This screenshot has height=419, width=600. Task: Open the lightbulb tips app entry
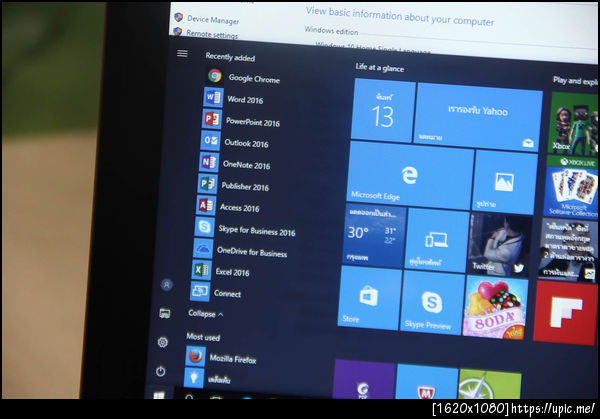coord(208,378)
